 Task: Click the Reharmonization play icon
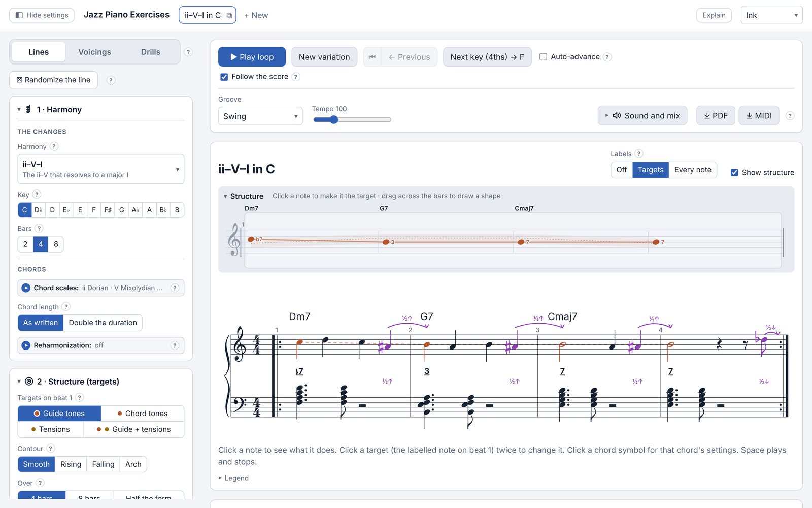[x=26, y=345]
